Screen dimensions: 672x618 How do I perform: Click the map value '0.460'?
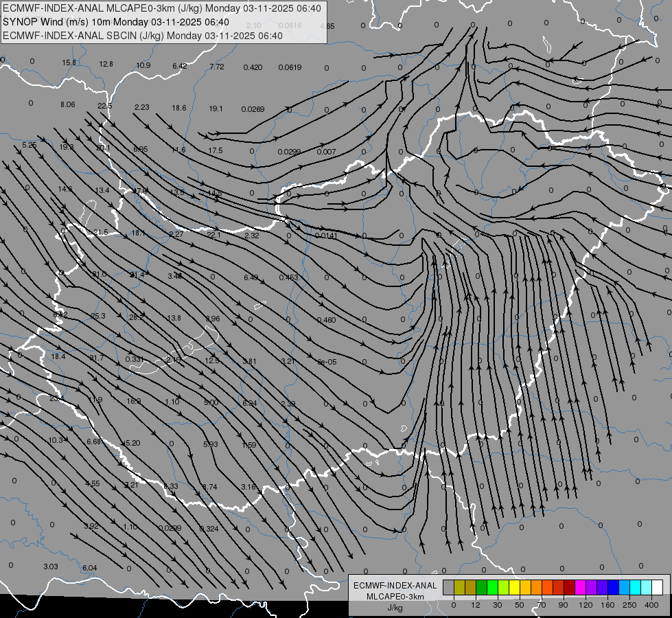326,320
